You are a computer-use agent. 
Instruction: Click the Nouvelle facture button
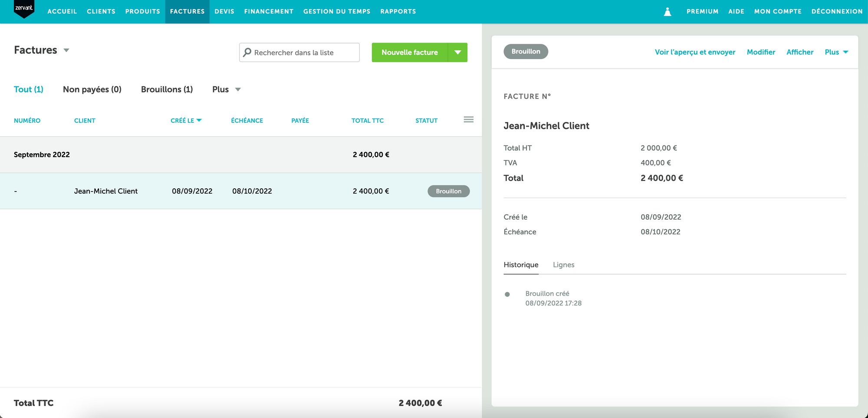pyautogui.click(x=409, y=53)
